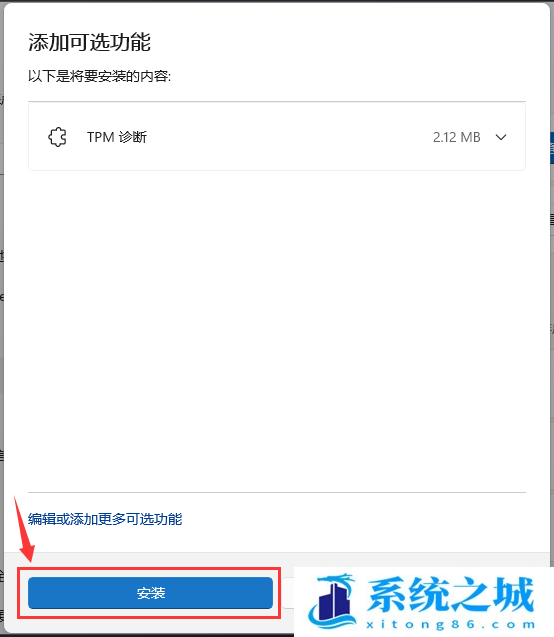The image size is (554, 637).
Task: Click the red arrow annotation
Action: pos(25,529)
